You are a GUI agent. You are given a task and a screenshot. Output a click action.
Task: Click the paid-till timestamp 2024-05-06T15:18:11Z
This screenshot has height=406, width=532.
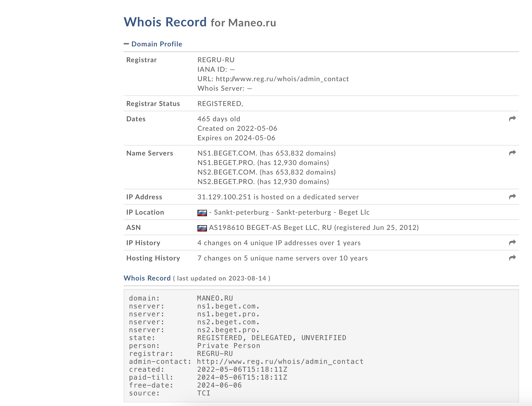(x=242, y=377)
